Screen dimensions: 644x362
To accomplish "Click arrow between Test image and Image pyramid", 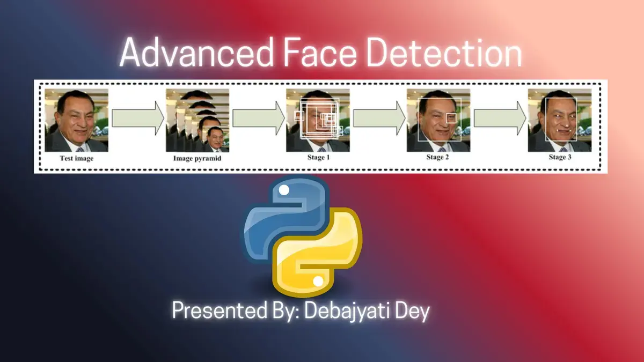I will pyautogui.click(x=137, y=118).
